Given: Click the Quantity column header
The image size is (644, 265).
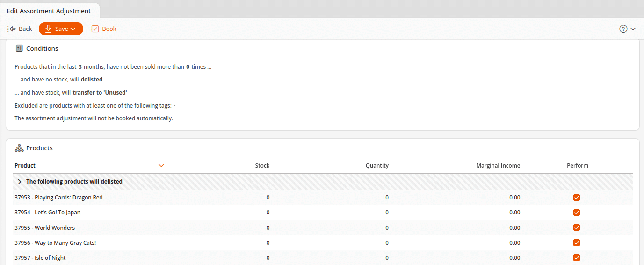Looking at the screenshot, I should pos(377,166).
